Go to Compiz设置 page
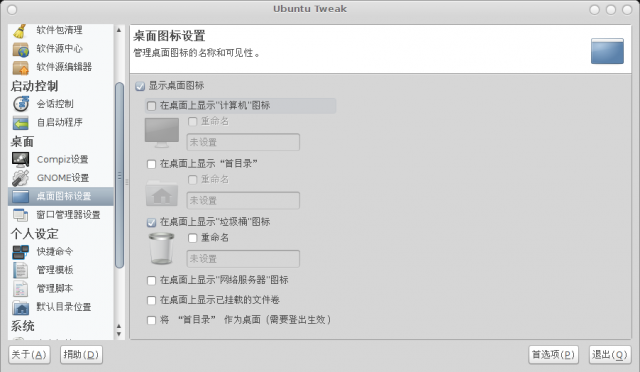This screenshot has height=372, width=640. [62, 159]
